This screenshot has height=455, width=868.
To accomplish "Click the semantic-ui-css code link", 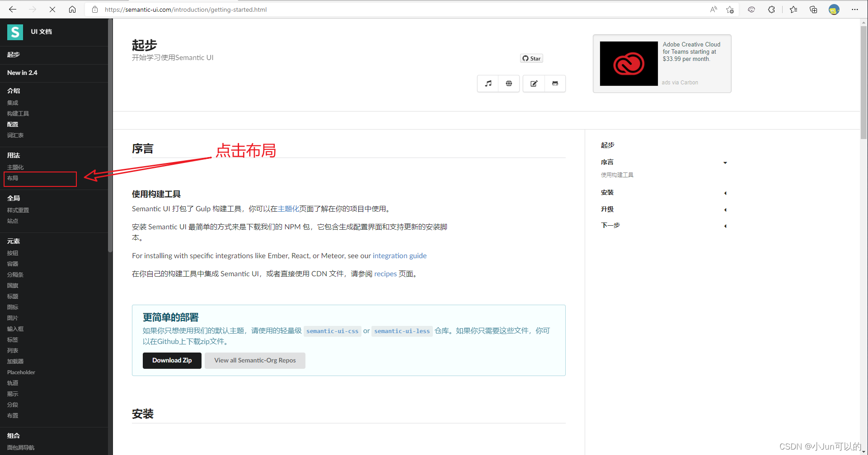I will [333, 331].
